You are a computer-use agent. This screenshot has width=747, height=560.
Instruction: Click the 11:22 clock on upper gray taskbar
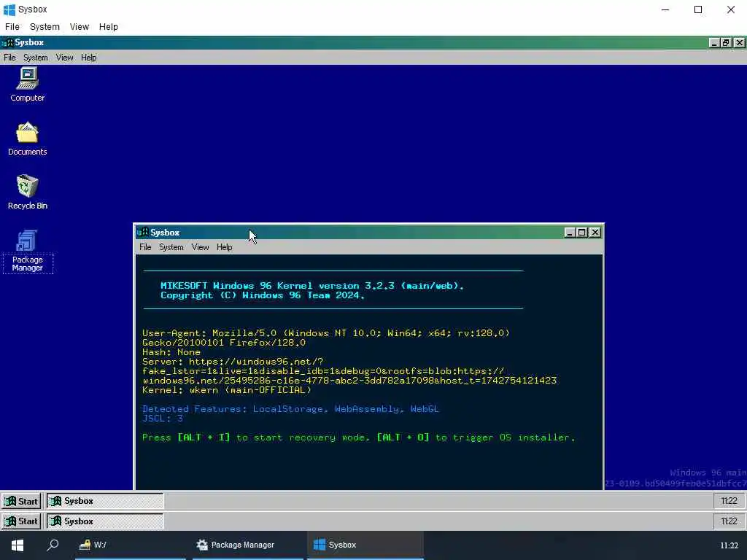(729, 501)
